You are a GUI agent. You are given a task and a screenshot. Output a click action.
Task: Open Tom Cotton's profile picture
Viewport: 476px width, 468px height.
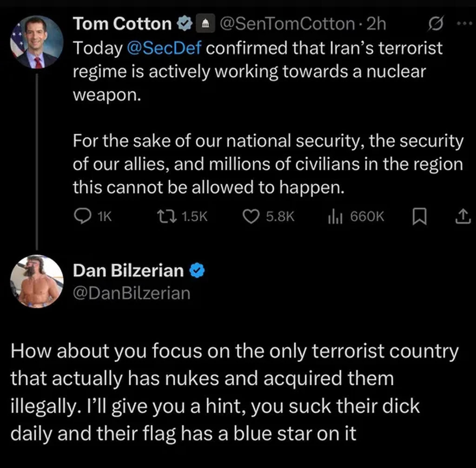(x=36, y=42)
